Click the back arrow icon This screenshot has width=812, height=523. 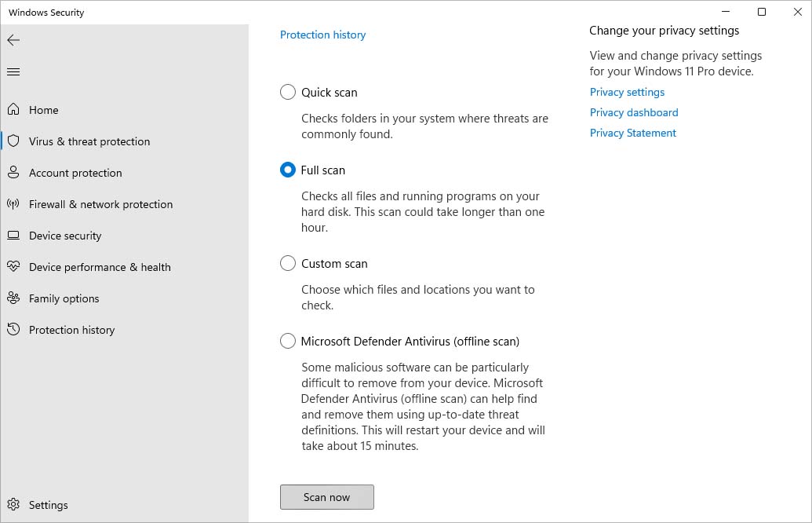pyautogui.click(x=13, y=40)
